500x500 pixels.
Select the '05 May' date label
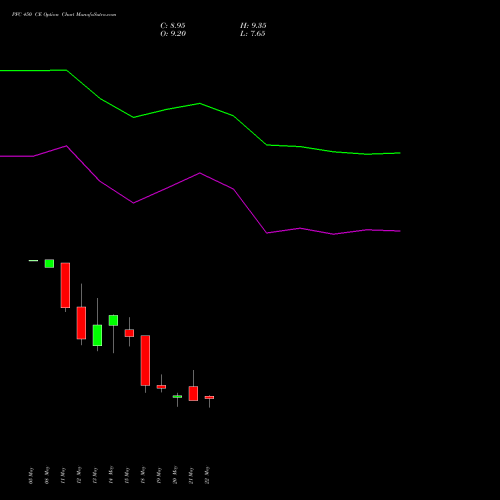[31, 475]
